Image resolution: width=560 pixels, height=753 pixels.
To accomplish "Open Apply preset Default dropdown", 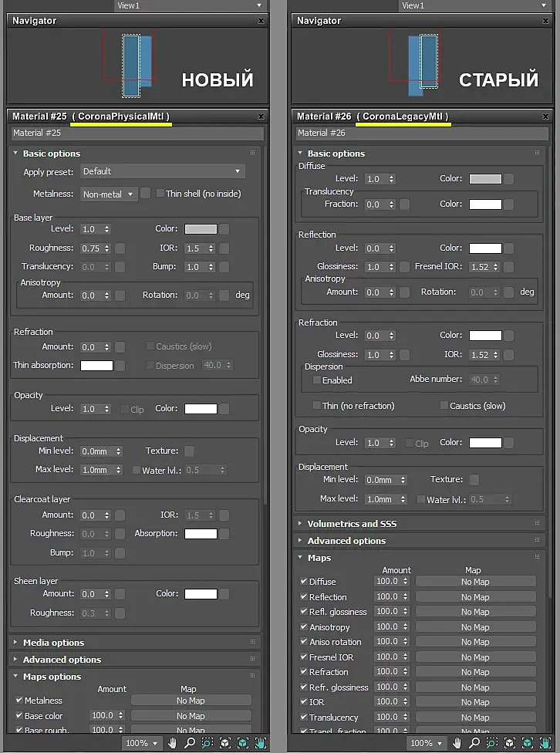I will coord(162,171).
